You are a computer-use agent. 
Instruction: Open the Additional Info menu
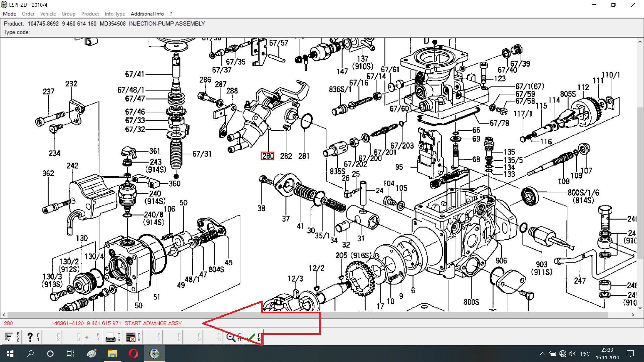click(x=147, y=14)
